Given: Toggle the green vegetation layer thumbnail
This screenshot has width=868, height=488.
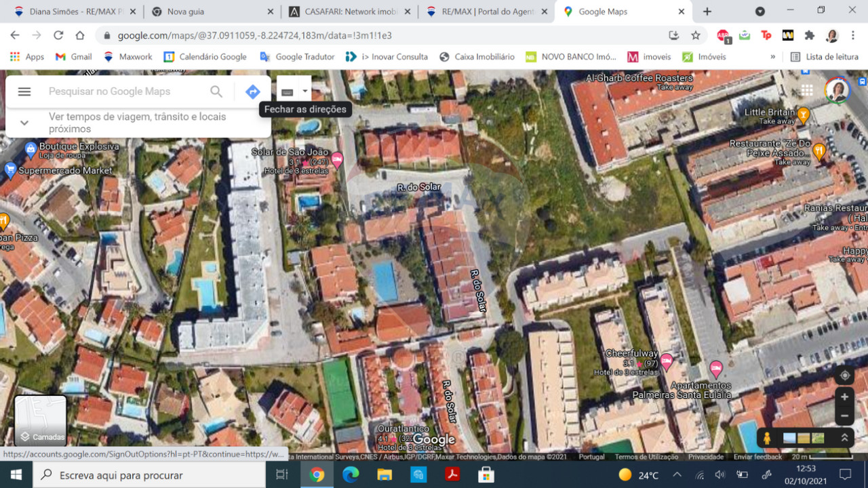Looking at the screenshot, I should point(817,438).
